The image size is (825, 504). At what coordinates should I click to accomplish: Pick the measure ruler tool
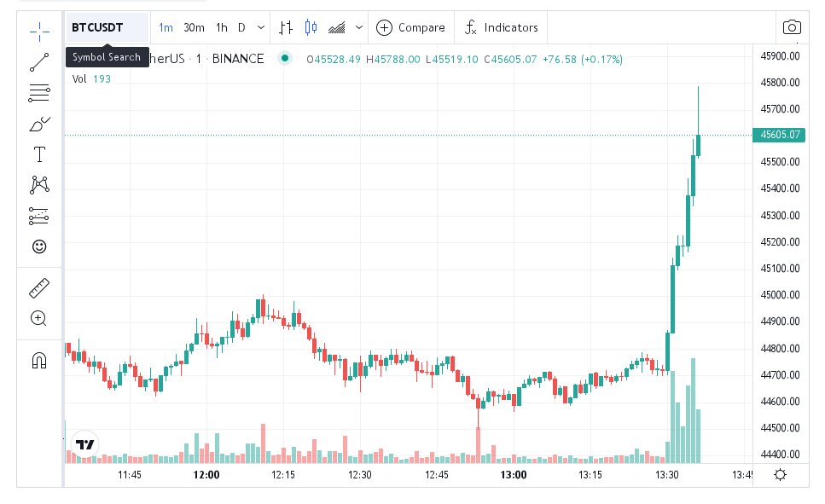pyautogui.click(x=39, y=288)
